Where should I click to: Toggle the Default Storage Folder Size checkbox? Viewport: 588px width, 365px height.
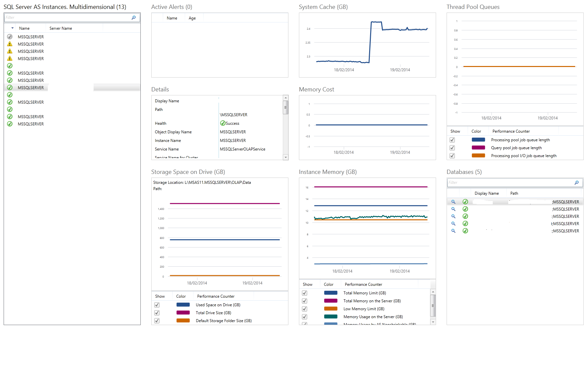coord(157,321)
